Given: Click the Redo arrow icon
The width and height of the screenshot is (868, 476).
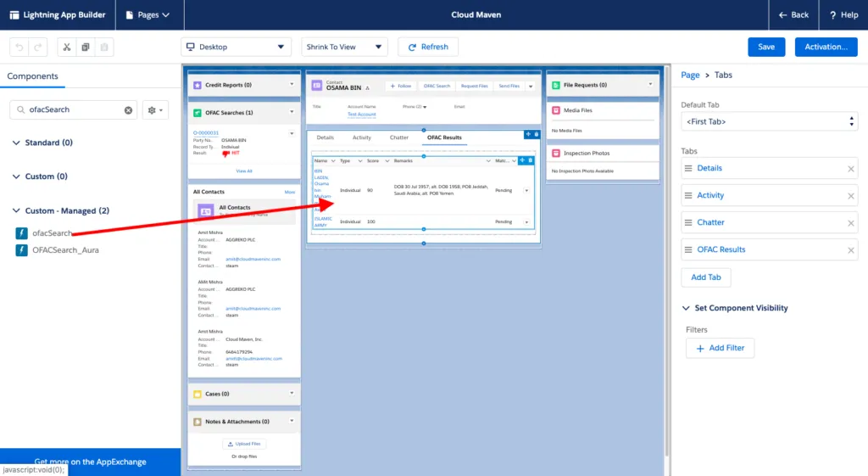Looking at the screenshot, I should point(37,48).
